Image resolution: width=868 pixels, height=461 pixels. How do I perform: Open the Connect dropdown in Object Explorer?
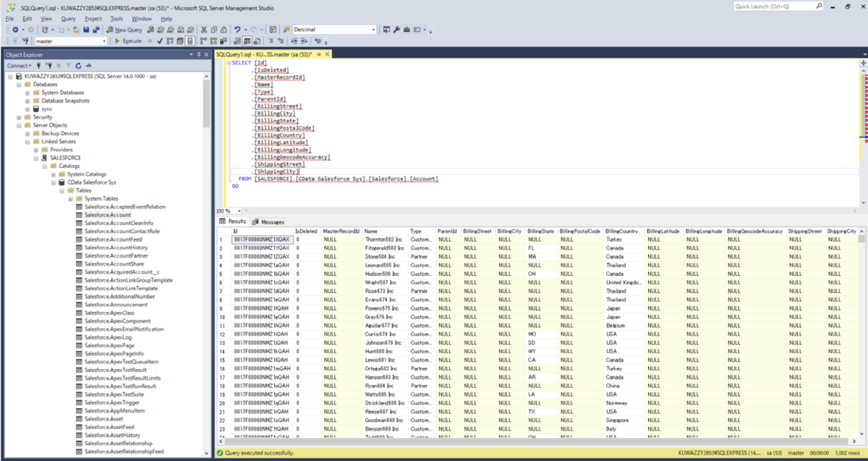[19, 65]
